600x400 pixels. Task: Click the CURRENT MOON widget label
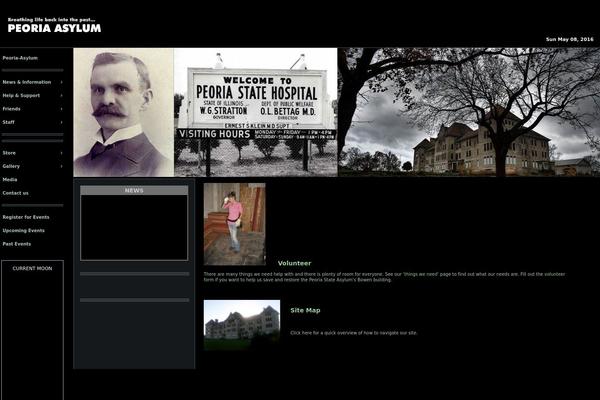[33, 269]
